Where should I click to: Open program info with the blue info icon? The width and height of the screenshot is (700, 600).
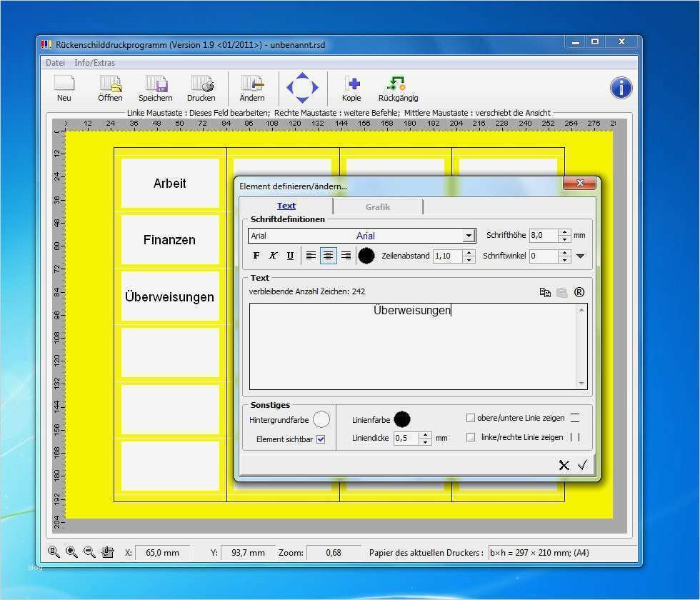coord(620,87)
